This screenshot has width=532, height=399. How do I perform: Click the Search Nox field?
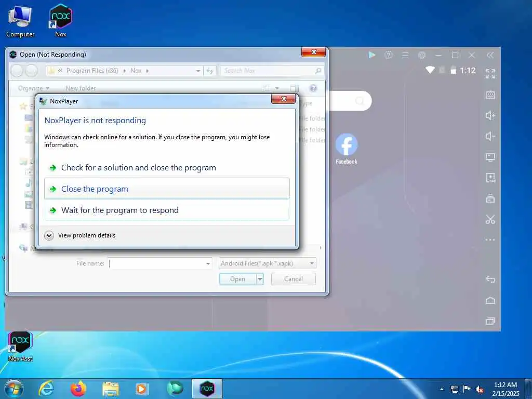(x=272, y=71)
